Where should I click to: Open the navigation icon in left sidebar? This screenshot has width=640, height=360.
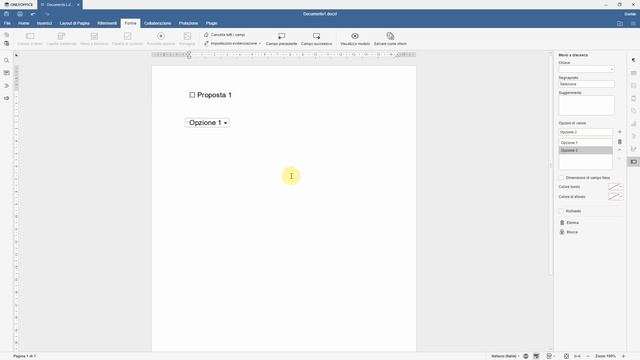7,86
